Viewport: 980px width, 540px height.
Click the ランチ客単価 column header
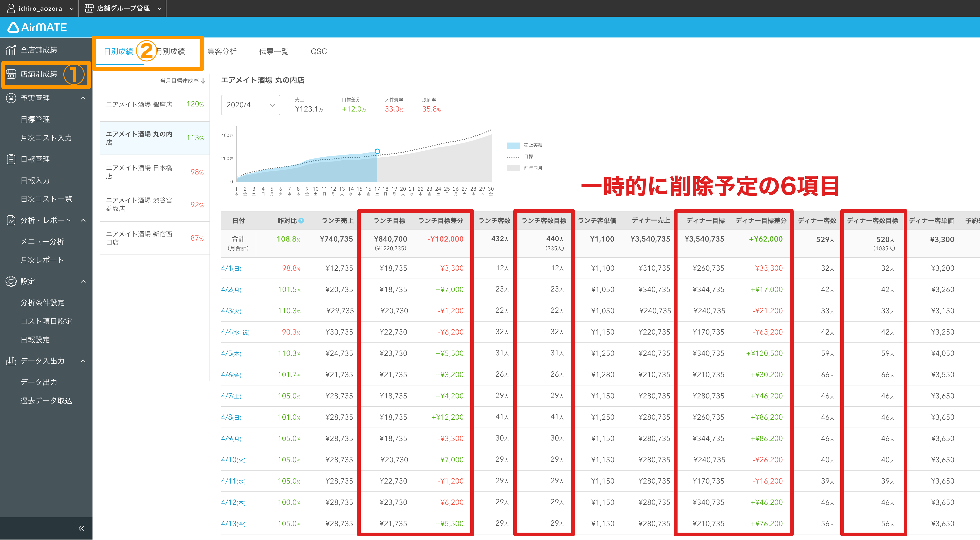click(597, 221)
